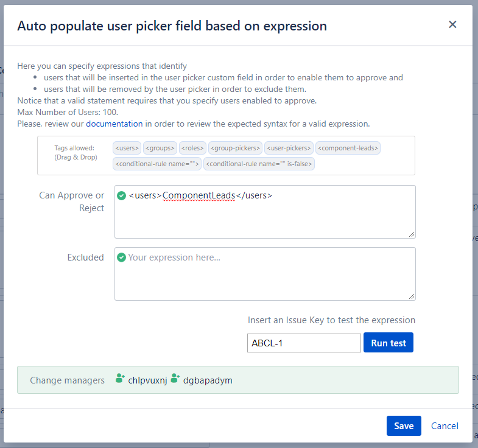Click the green check icon in Excluded field
Viewport: 478px width, 448px height.
[122, 257]
